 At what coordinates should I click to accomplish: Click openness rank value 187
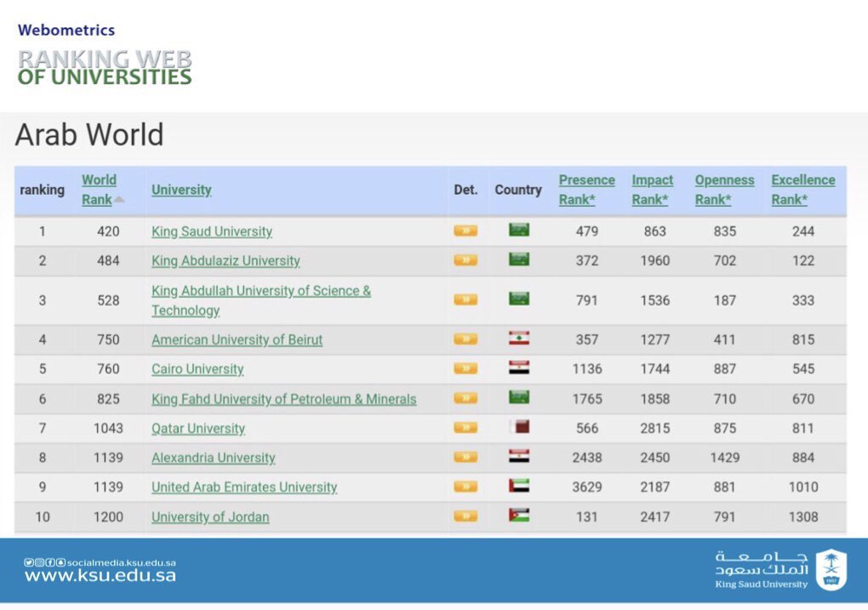(725, 300)
